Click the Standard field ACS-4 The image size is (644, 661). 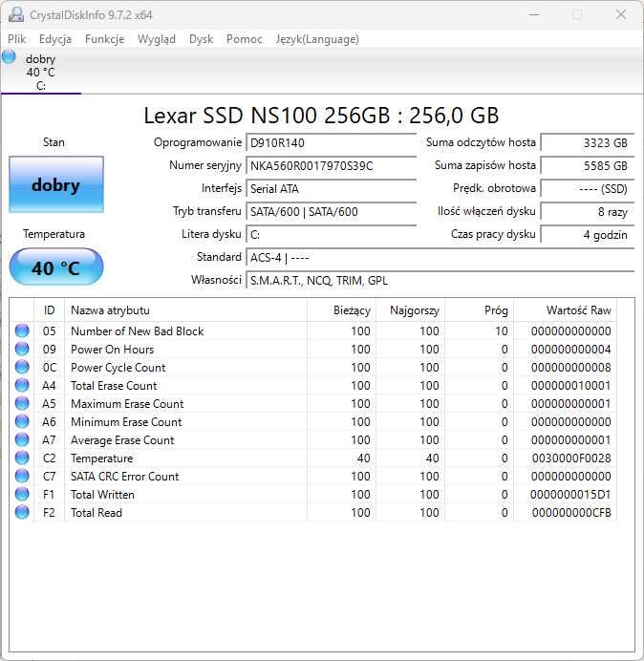[440, 257]
